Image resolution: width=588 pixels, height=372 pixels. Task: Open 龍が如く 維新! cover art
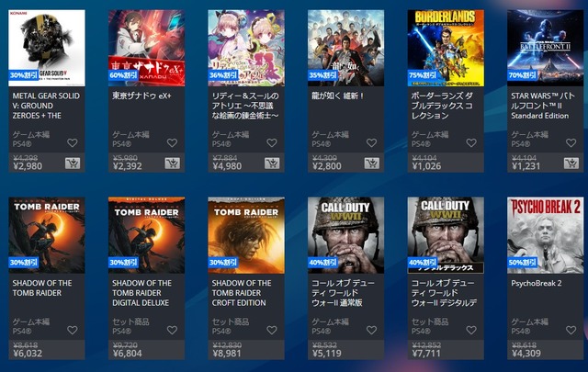tap(345, 48)
